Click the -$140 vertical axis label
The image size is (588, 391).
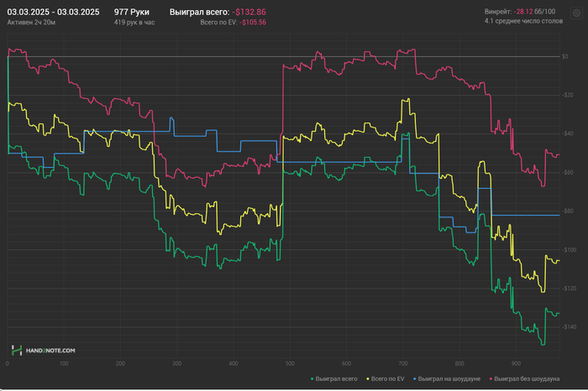[568, 327]
